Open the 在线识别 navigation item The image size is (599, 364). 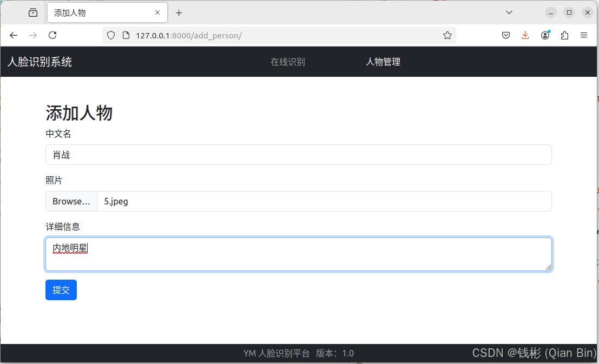click(288, 62)
